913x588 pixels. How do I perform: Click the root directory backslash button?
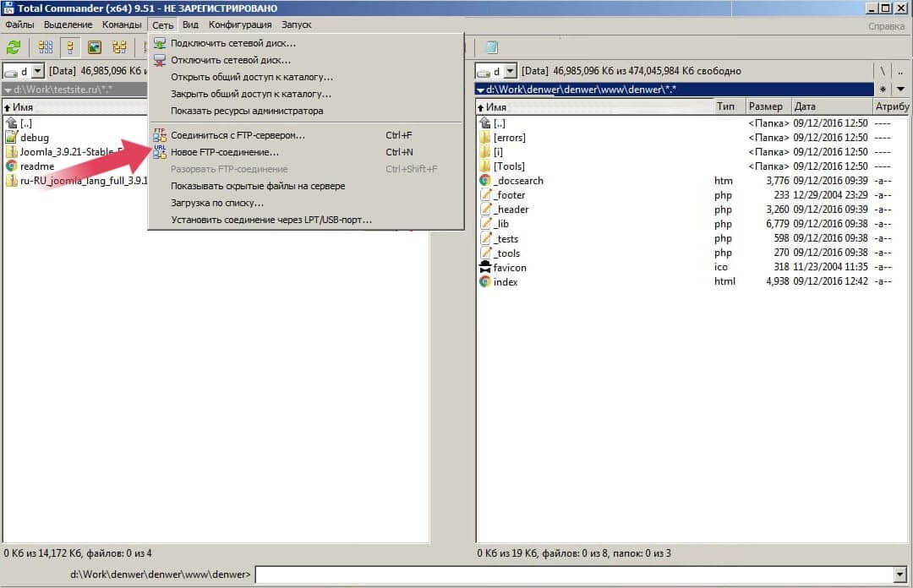[883, 72]
